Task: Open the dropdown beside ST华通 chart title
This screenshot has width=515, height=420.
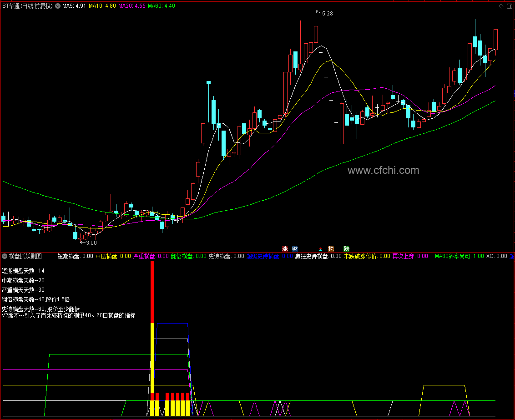Action: (58, 6)
